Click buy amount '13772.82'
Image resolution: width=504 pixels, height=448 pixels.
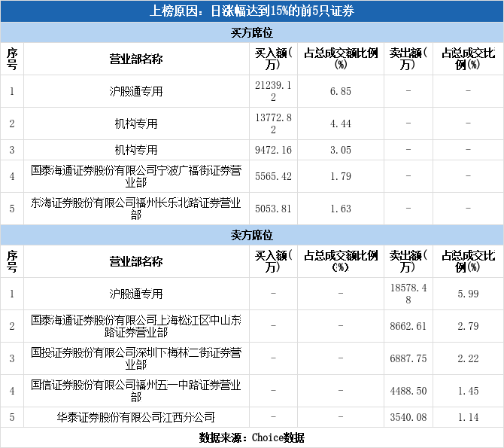click(273, 123)
